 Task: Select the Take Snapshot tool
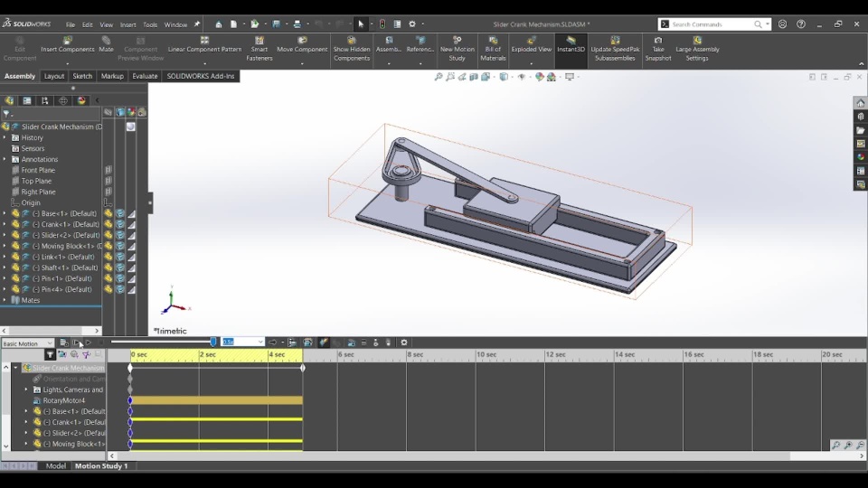pyautogui.click(x=658, y=44)
